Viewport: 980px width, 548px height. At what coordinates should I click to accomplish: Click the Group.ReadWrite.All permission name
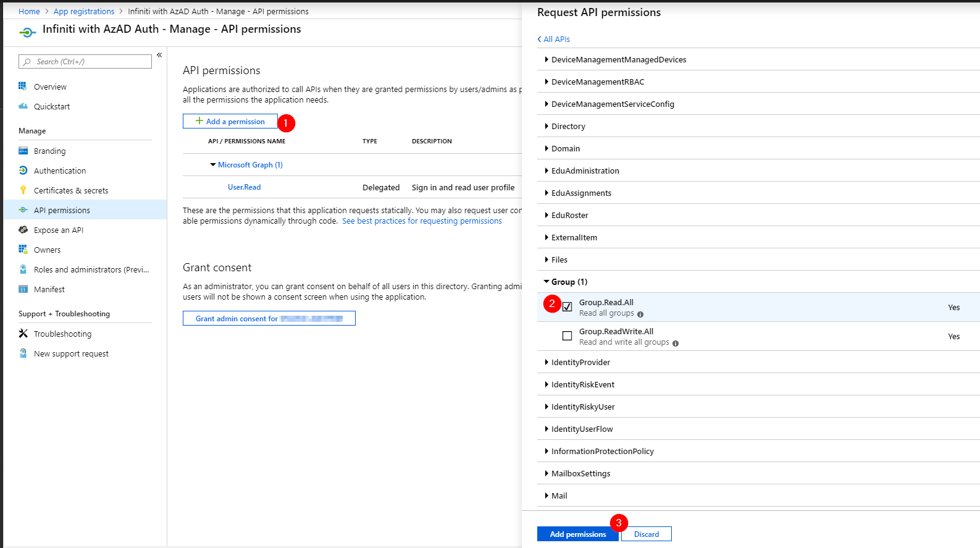(x=616, y=332)
